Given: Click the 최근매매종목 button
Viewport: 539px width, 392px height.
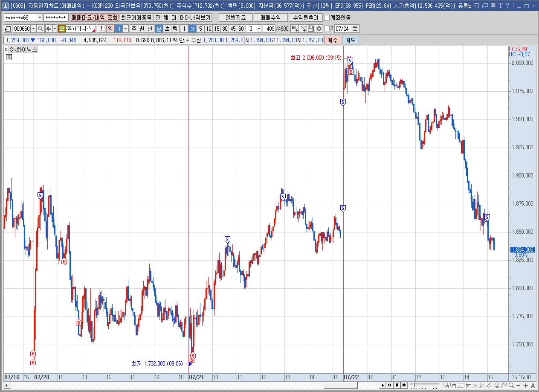Looking at the screenshot, I should (x=136, y=17).
